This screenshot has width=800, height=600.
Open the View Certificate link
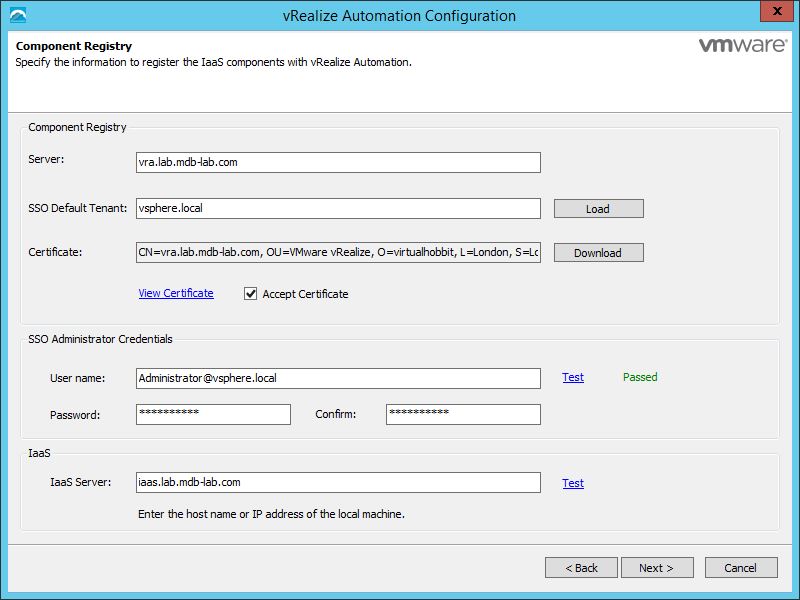pos(176,293)
